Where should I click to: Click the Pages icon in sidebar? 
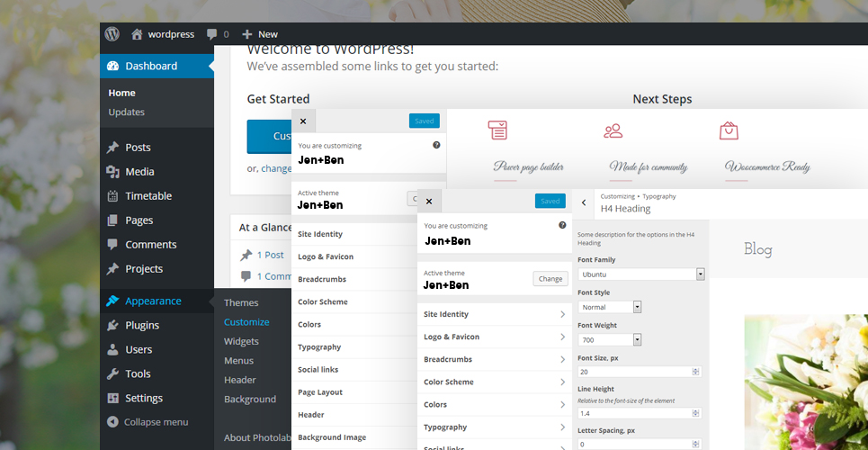click(113, 220)
